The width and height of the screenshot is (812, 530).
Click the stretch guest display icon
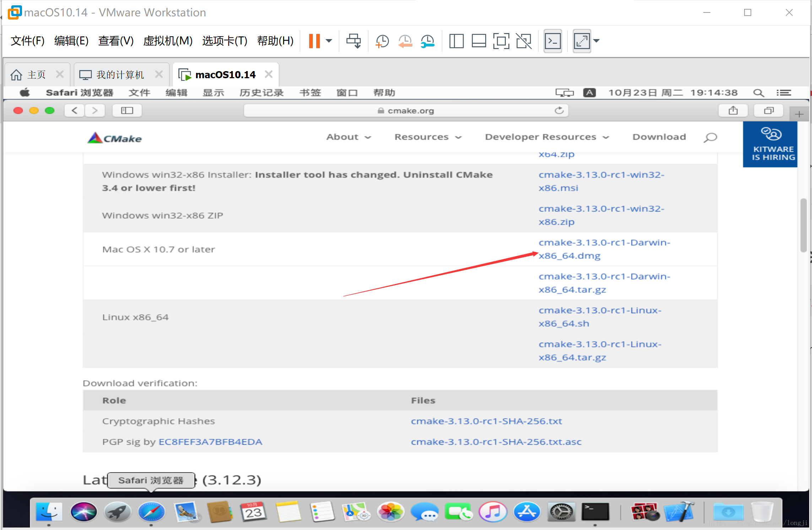582,41
